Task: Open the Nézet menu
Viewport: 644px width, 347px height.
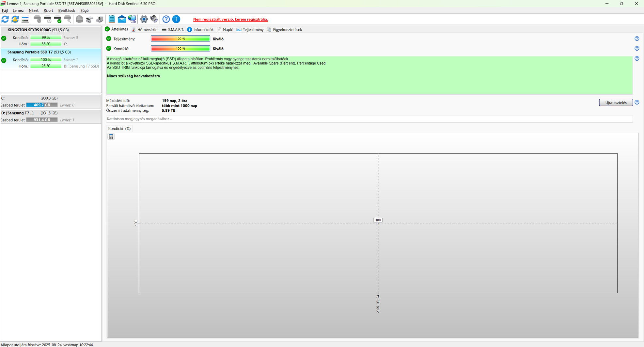Action: coord(34,10)
